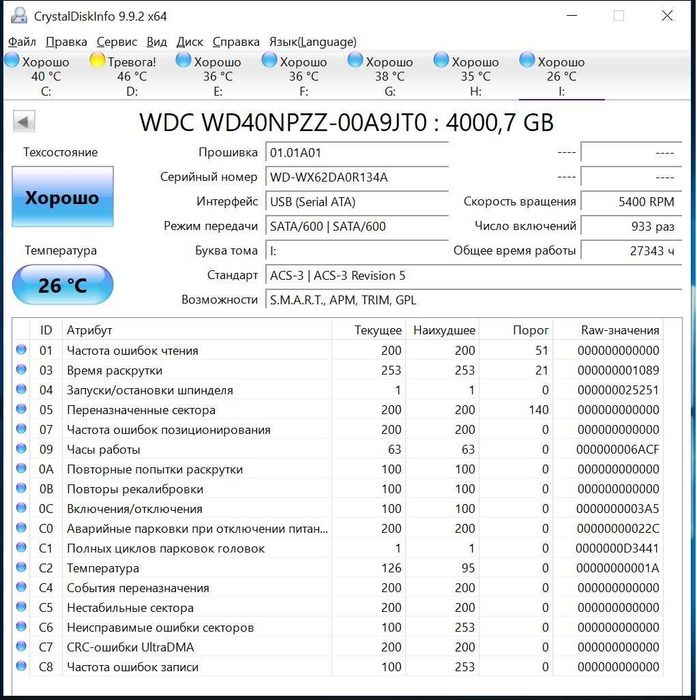
Task: Select warning disk D: with Тревога! status
Action: (x=131, y=76)
